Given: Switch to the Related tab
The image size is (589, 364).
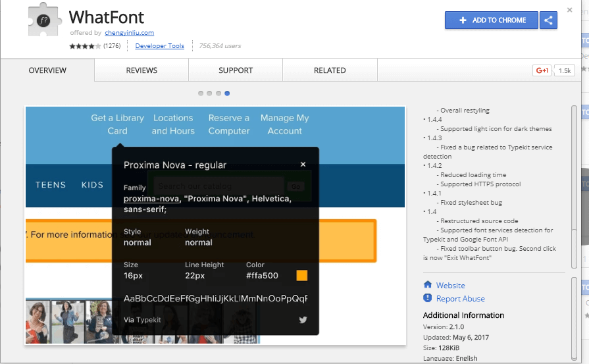Looking at the screenshot, I should (x=330, y=70).
